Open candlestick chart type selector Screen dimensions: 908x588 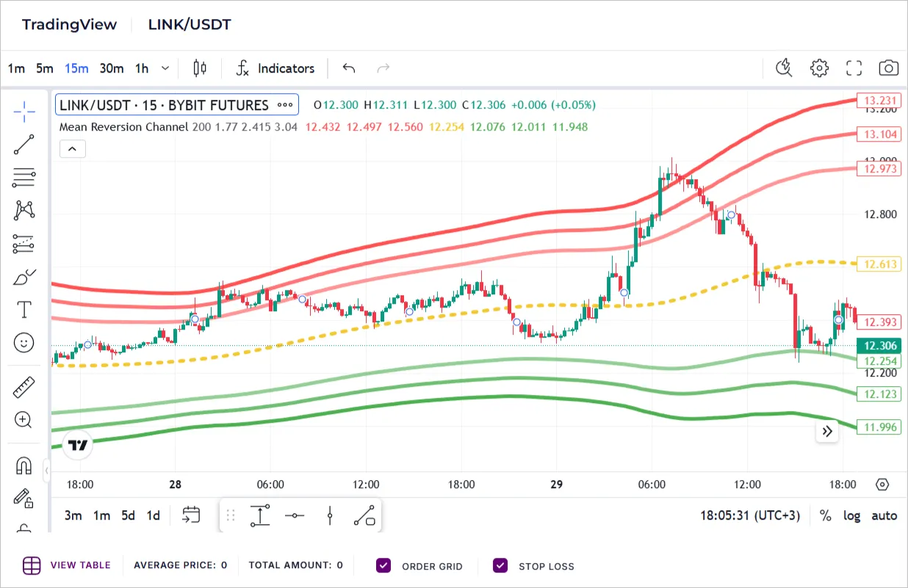199,68
